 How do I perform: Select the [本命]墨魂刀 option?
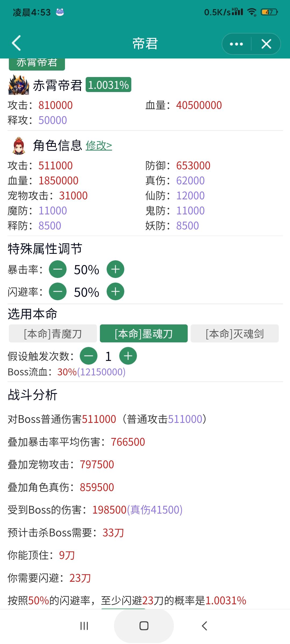pyautogui.click(x=144, y=334)
